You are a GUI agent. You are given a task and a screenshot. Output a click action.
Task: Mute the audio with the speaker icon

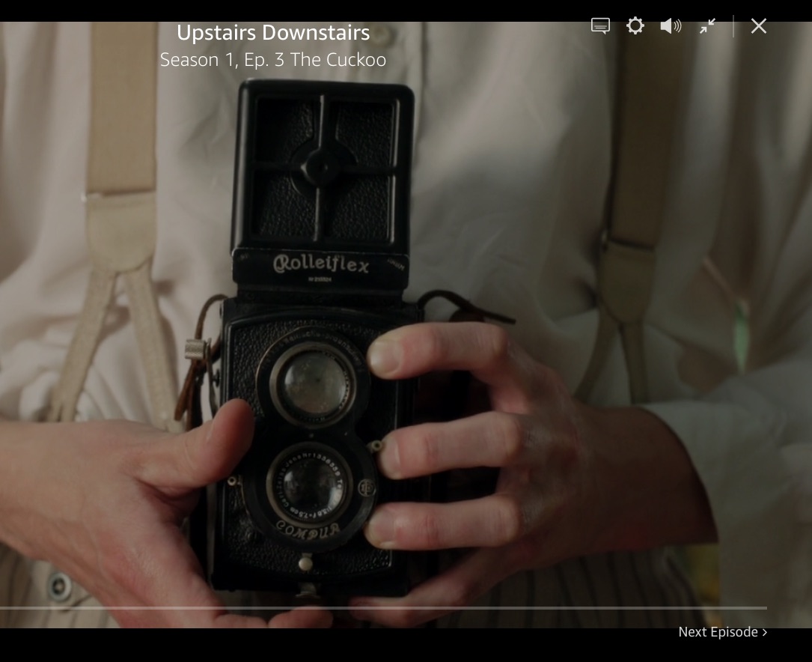click(x=671, y=26)
